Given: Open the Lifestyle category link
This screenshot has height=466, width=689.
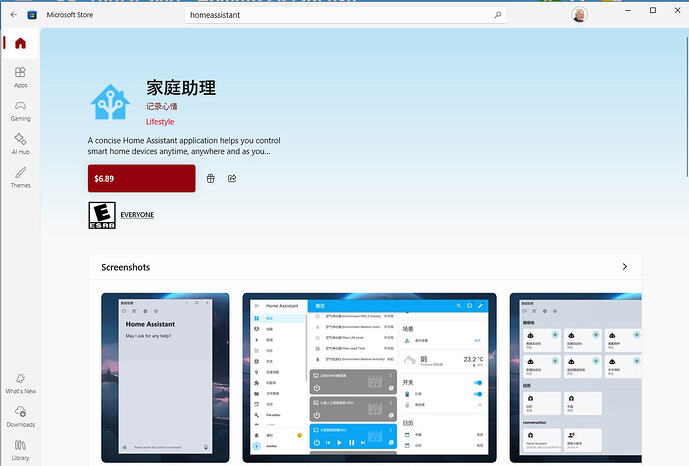Looking at the screenshot, I should (160, 122).
